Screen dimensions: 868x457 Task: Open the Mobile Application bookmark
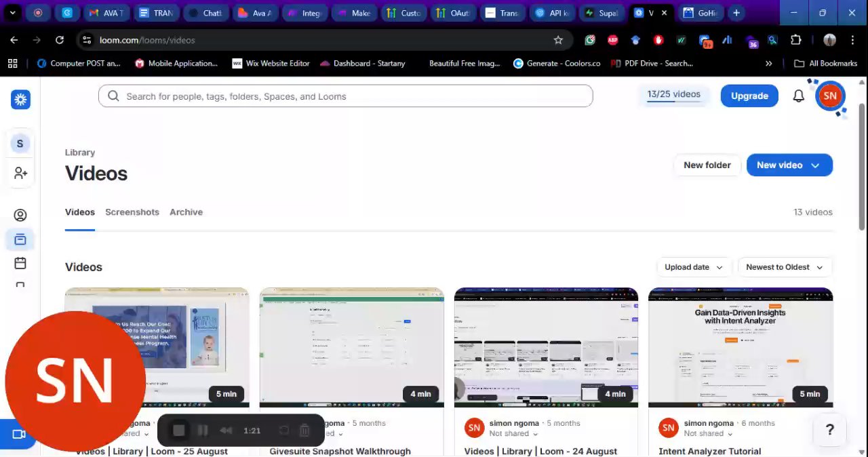[176, 63]
